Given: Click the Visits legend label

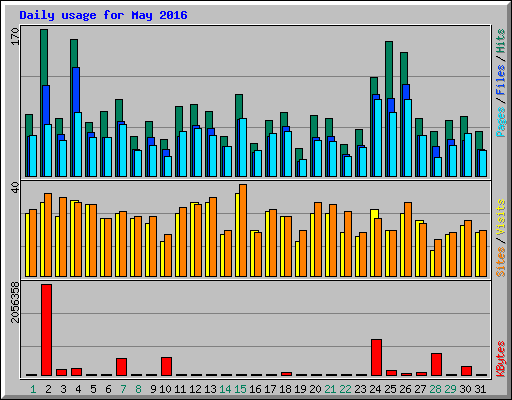Looking at the screenshot, I should click(501, 218).
